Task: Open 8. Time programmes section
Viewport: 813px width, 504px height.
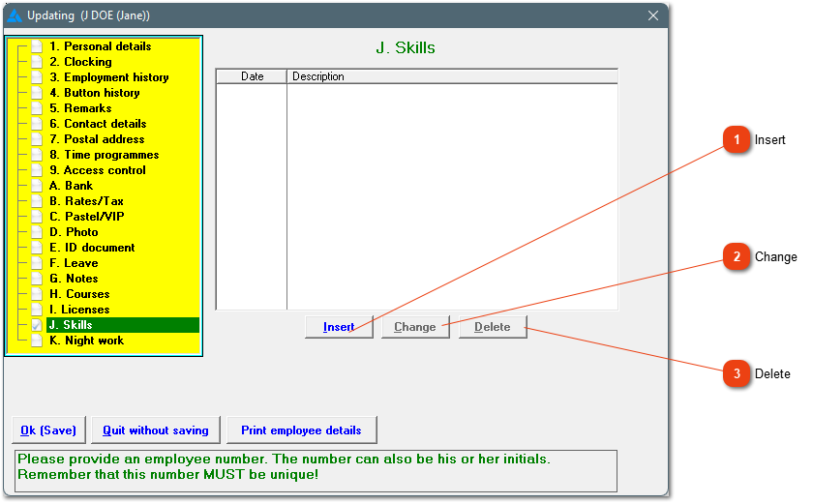Action: (x=105, y=156)
